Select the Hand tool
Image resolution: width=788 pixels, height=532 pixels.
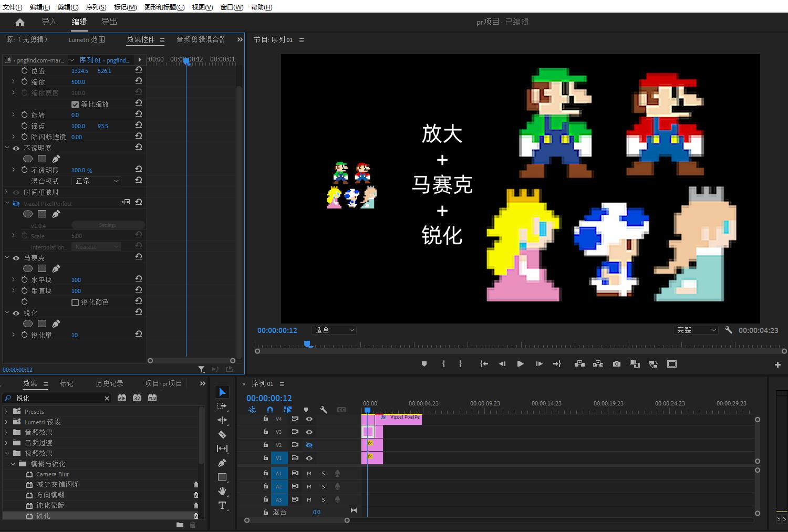[222, 491]
